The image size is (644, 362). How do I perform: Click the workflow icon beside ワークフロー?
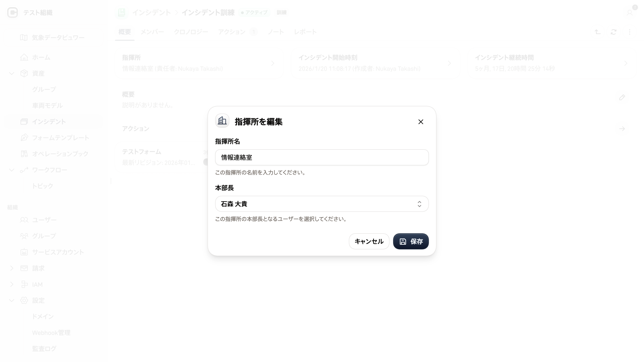tap(24, 170)
